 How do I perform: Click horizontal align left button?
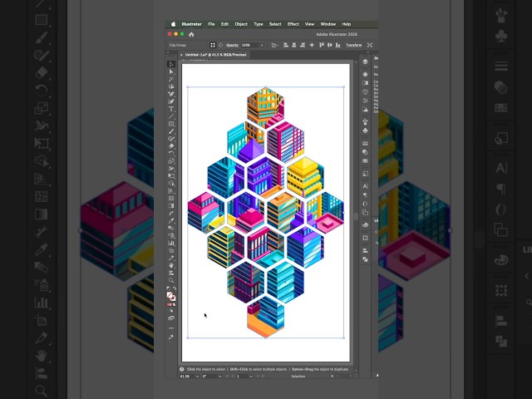(286, 45)
